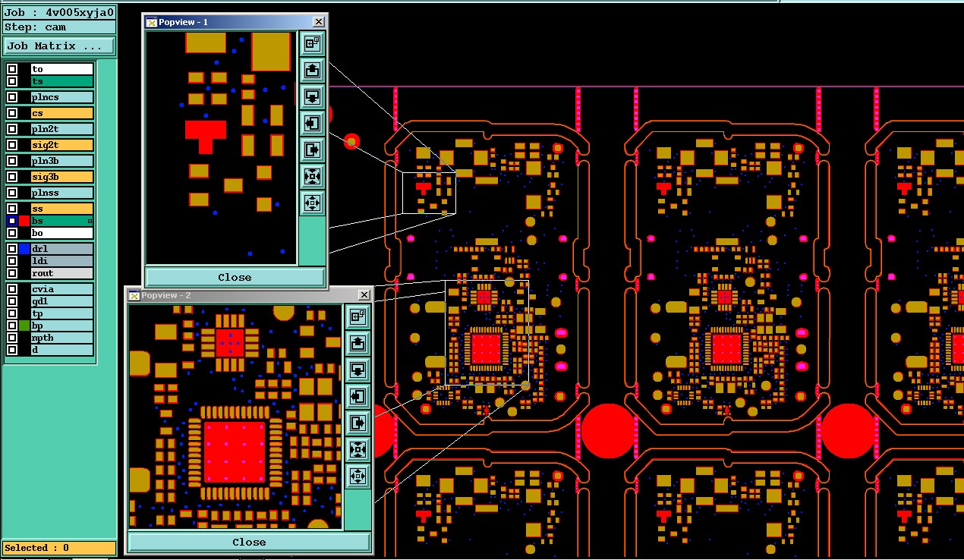Viewport: 964px width, 560px height.
Task: Click the Popview - 1 title bar
Action: click(235, 22)
